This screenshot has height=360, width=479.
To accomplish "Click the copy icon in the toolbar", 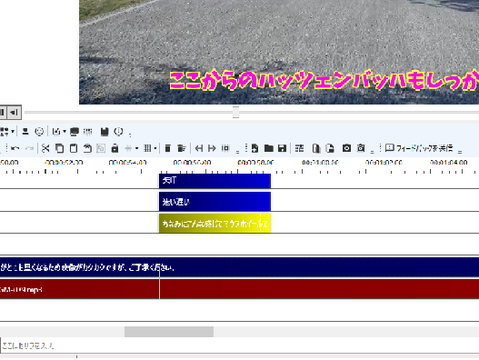I will (60, 148).
